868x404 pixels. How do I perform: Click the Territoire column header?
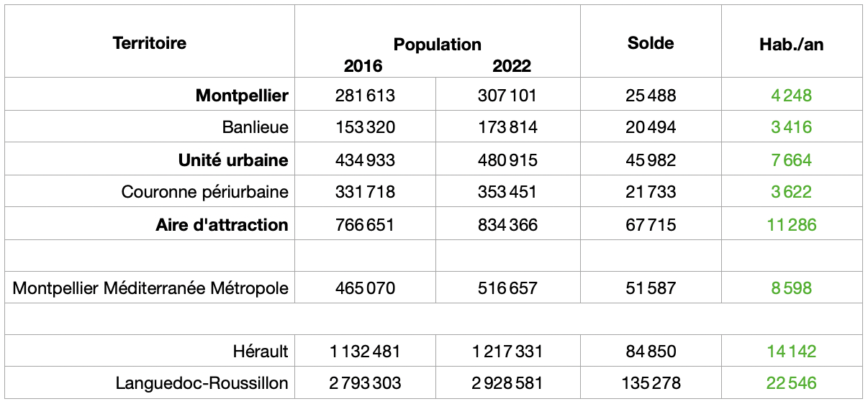coord(150,43)
